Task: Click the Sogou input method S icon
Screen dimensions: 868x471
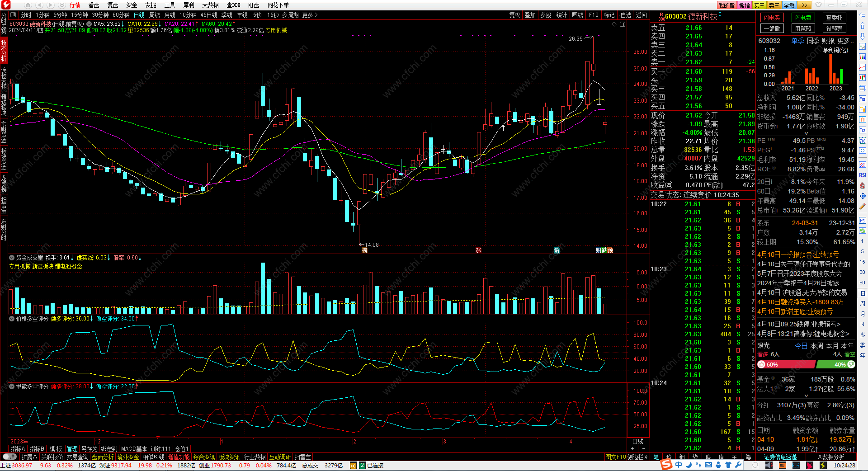Action: pyautogui.click(x=666, y=465)
